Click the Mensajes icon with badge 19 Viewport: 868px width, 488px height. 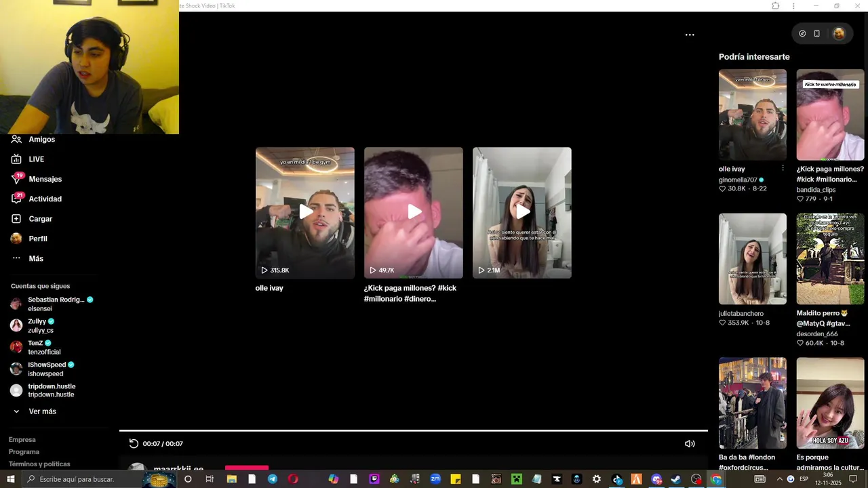pos(17,179)
